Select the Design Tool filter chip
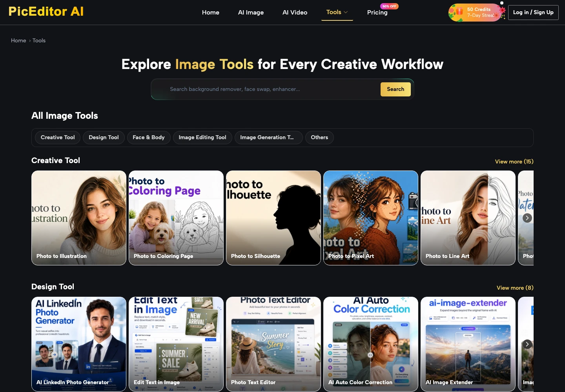This screenshot has width=565, height=392. click(x=104, y=138)
